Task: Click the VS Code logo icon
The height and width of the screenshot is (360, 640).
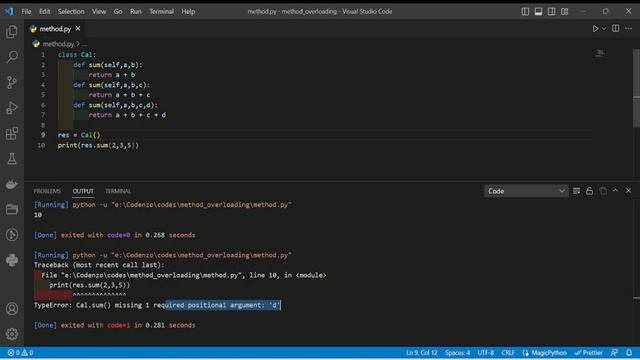Action: coord(9,11)
